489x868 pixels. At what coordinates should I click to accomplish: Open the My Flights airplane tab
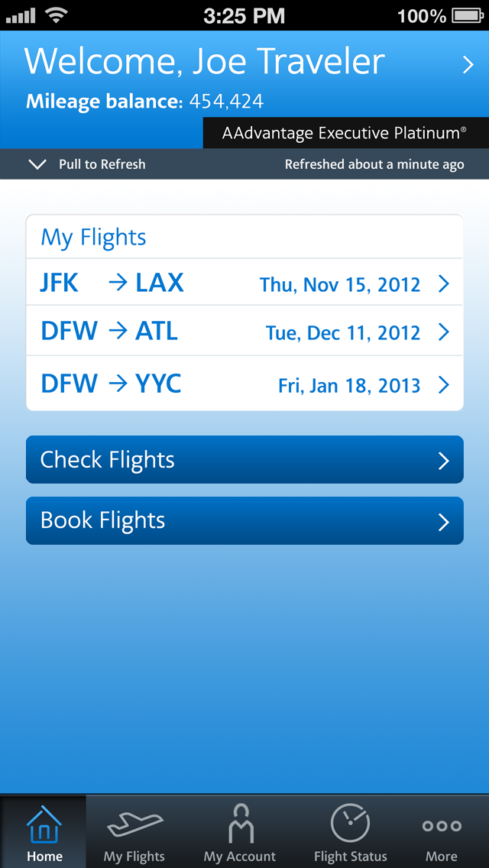click(x=134, y=825)
